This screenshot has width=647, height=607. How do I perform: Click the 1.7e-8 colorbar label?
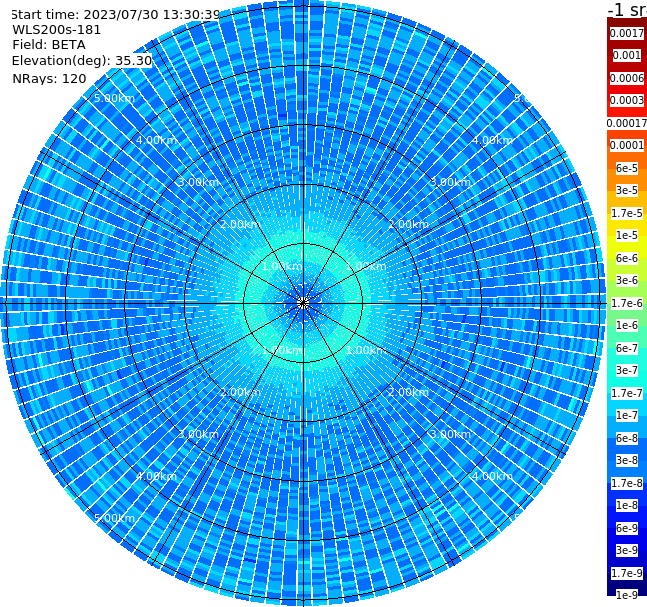pyautogui.click(x=627, y=483)
